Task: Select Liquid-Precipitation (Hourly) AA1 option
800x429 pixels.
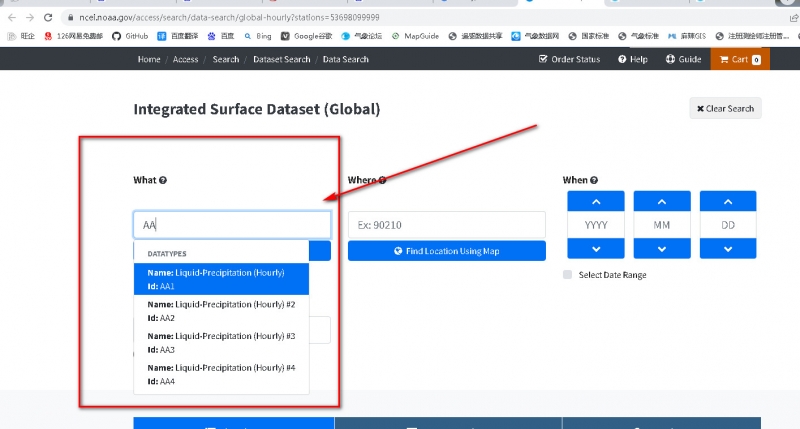Action: (221, 279)
